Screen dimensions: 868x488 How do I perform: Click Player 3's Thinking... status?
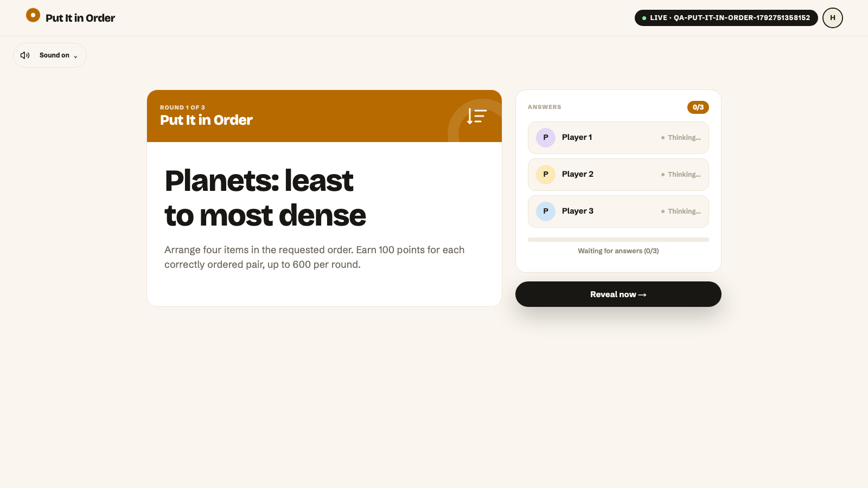click(x=681, y=211)
